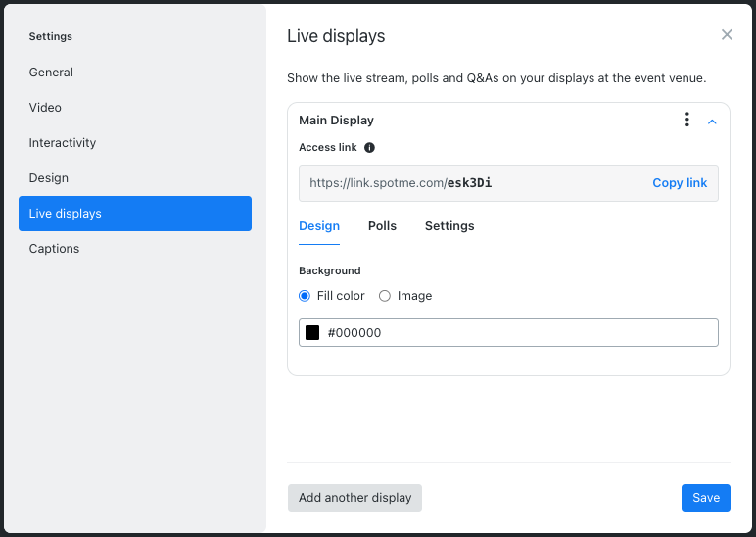The height and width of the screenshot is (537, 756).
Task: Switch to the Polls tab
Action: tap(382, 226)
